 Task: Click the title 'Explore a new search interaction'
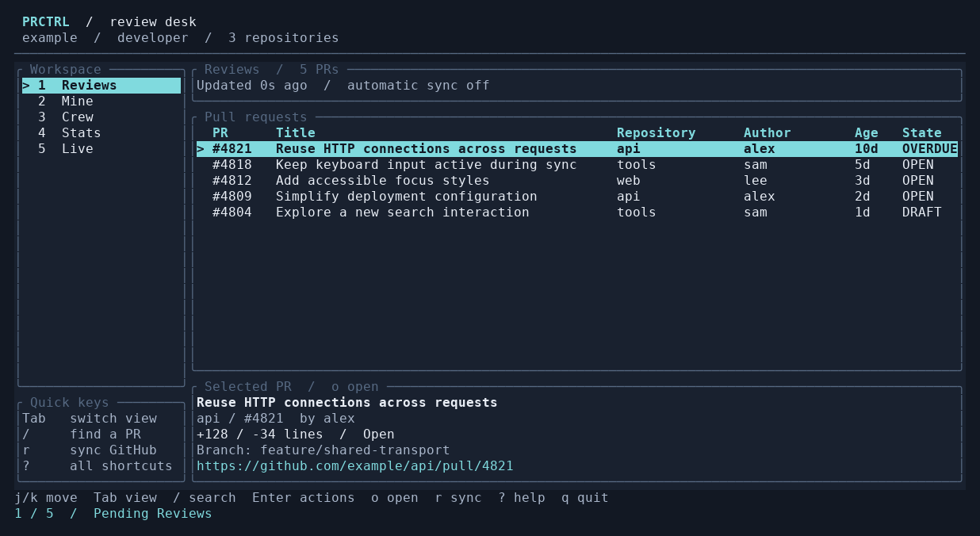pos(403,212)
